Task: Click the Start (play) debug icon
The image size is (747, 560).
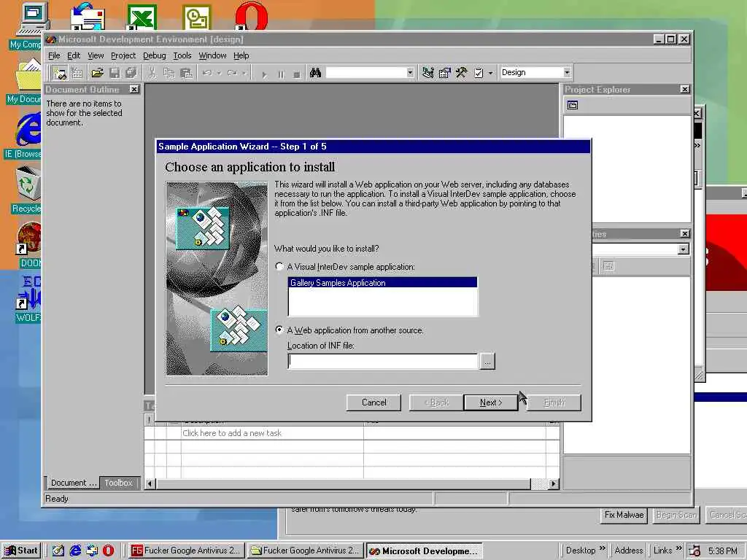Action: pyautogui.click(x=264, y=74)
